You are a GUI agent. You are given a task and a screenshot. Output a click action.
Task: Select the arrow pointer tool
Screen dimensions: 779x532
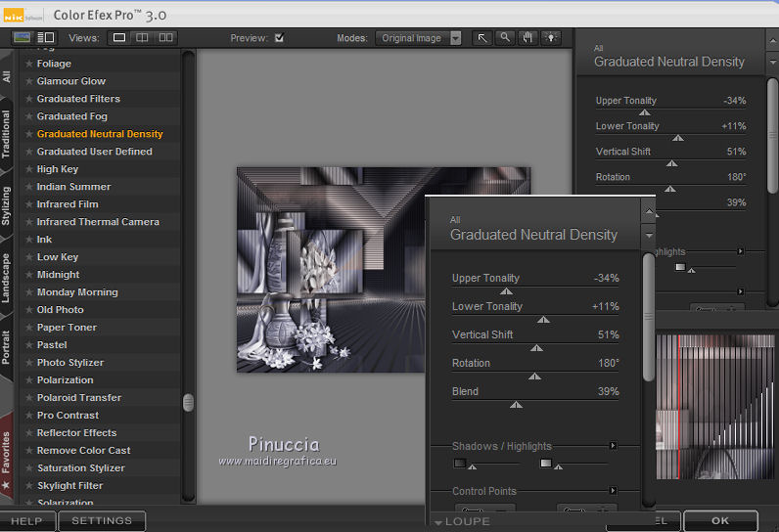tap(482, 38)
